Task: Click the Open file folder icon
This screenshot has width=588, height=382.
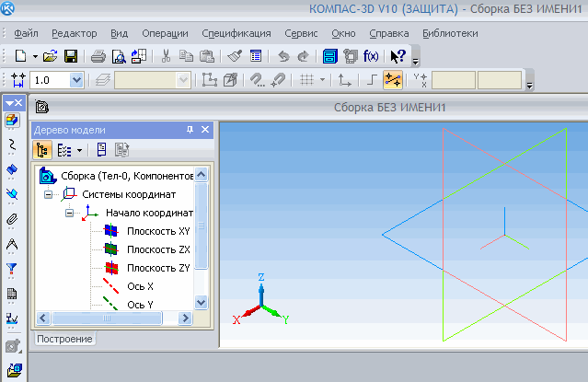Action: [50, 56]
